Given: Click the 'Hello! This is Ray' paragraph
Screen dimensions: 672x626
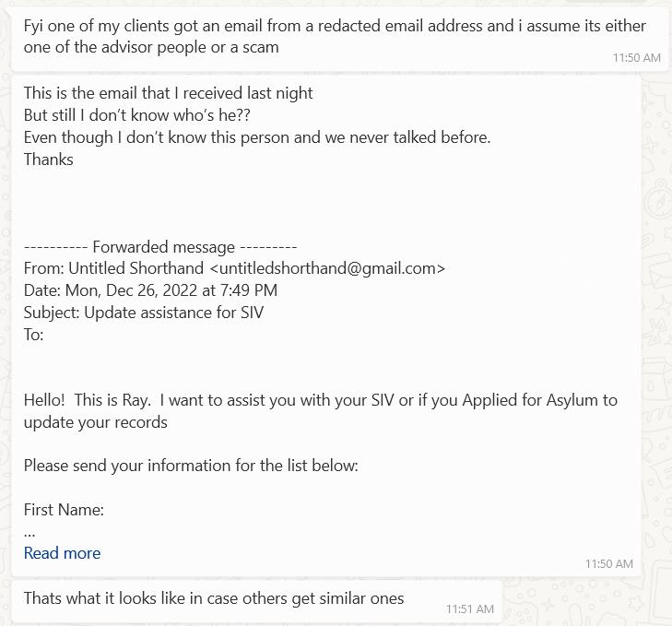Looking at the screenshot, I should coord(320,411).
